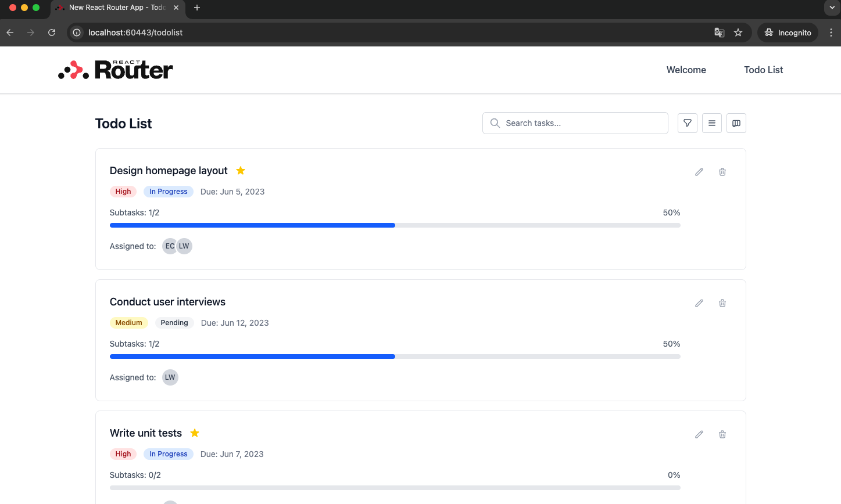Click High badge on Design homepage layout
Screen dimensions: 841x504
click(x=123, y=192)
